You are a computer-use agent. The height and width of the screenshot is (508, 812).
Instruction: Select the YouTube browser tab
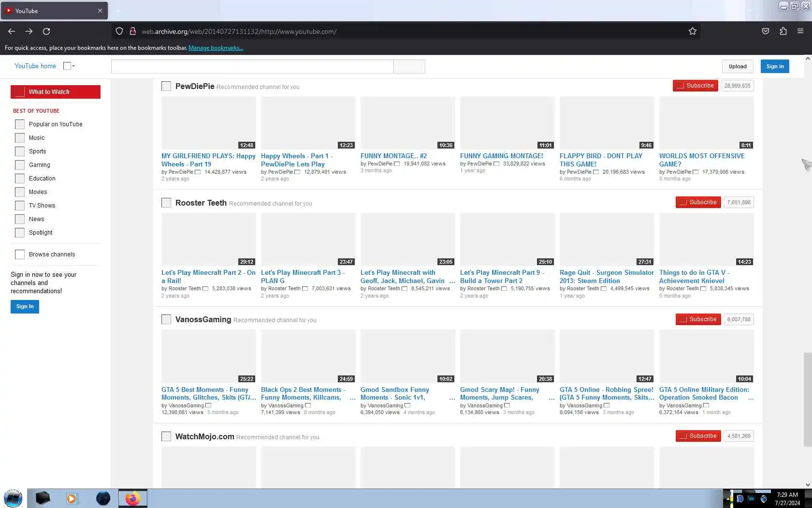coord(54,11)
